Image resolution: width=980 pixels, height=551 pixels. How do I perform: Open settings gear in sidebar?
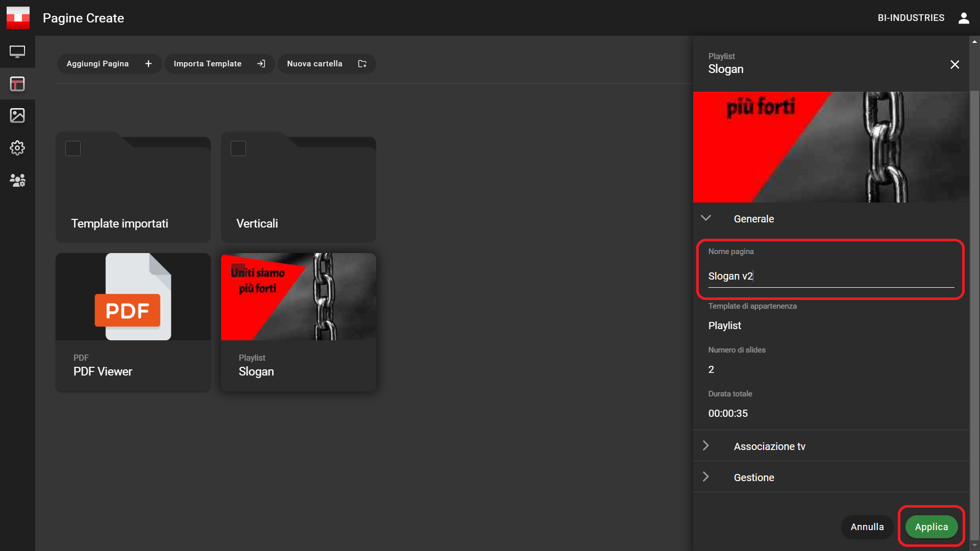pyautogui.click(x=17, y=148)
